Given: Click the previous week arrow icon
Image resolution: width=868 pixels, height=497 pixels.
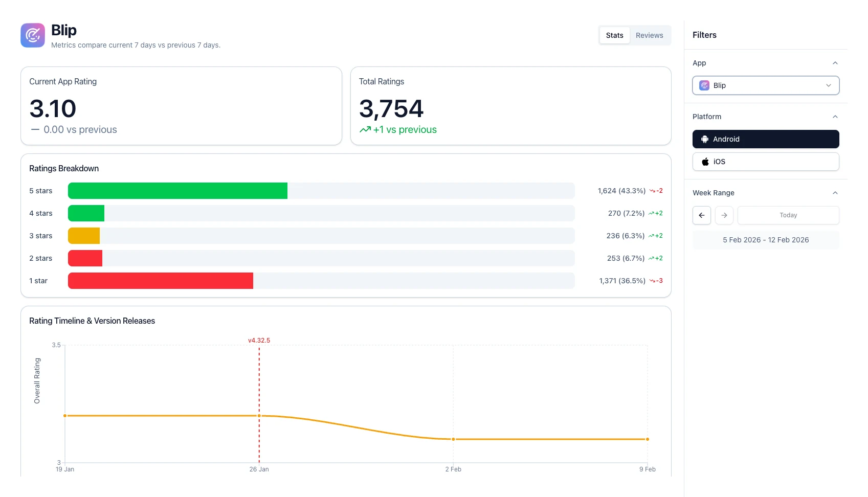Looking at the screenshot, I should [702, 215].
